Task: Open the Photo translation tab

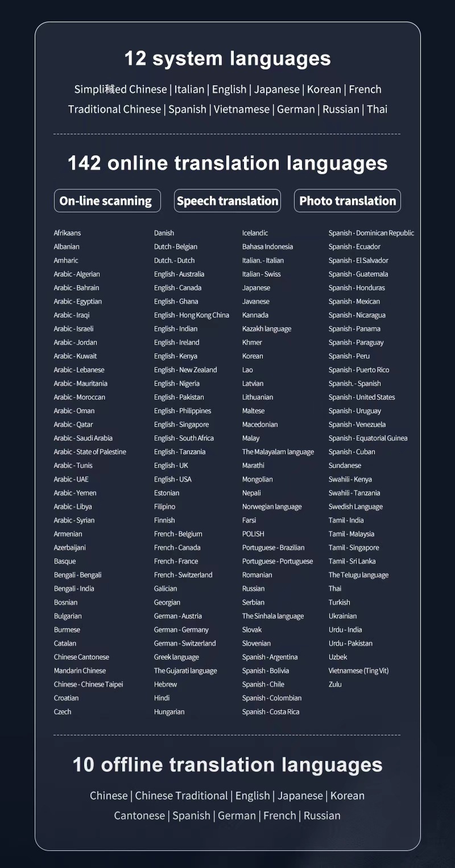Action: click(348, 201)
